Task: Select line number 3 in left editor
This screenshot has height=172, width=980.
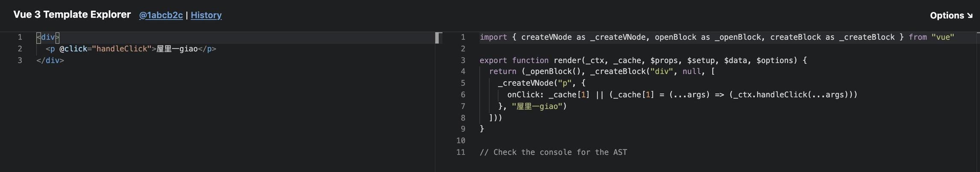Action: [x=20, y=60]
